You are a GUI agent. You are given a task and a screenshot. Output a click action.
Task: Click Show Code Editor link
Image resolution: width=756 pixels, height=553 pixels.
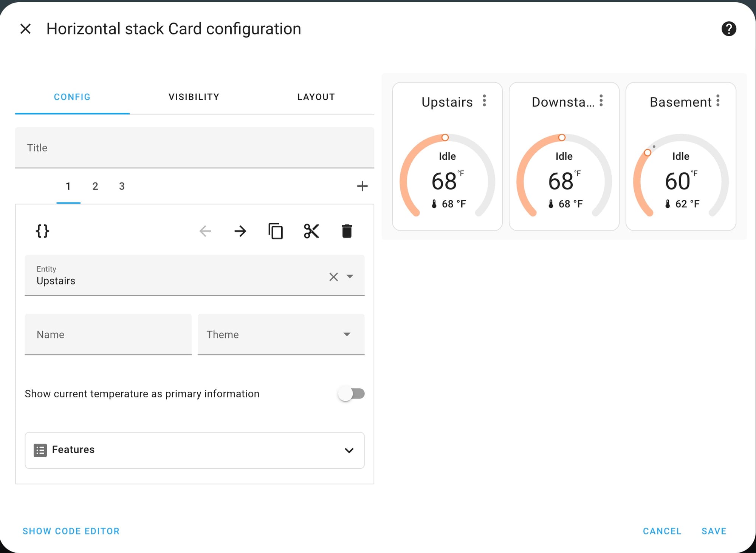click(x=71, y=531)
